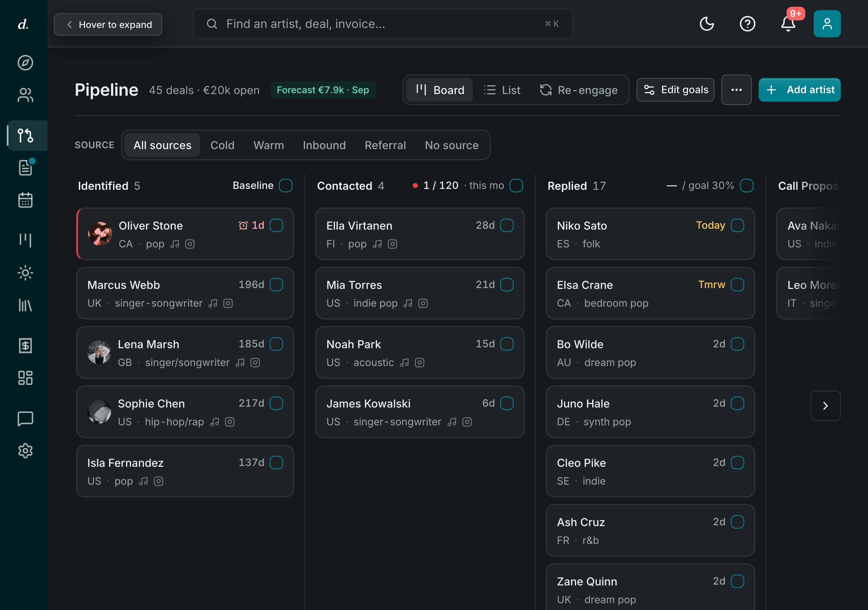
Task: Filter source by Inbound
Action: pos(324,145)
